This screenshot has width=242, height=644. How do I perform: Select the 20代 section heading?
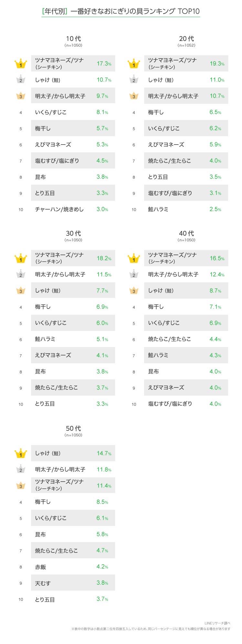tap(186, 39)
